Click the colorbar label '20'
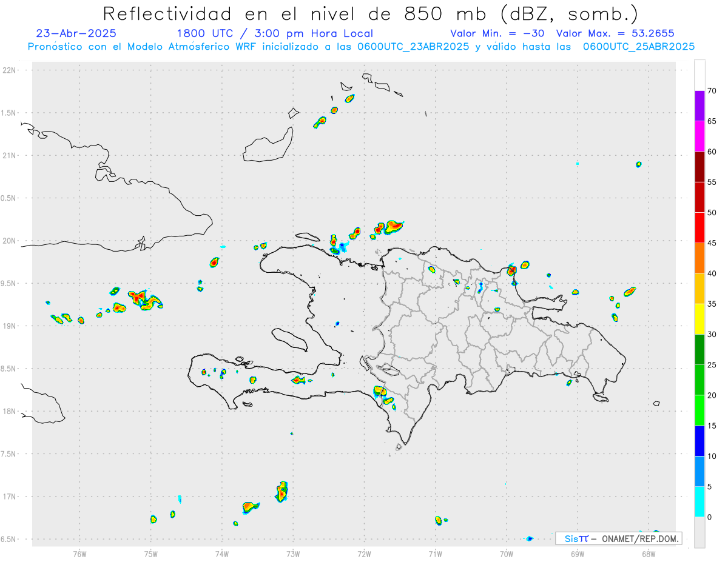The height and width of the screenshot is (562, 728). 712,395
